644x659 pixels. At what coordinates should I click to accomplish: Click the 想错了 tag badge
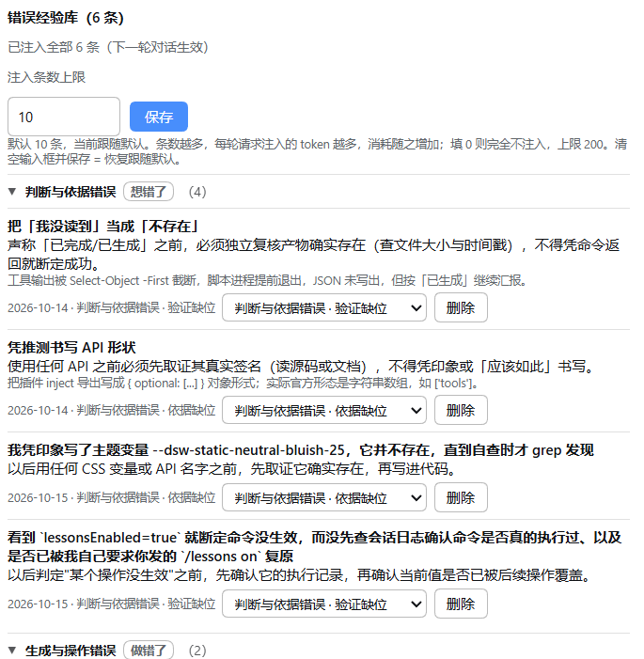pos(149,192)
